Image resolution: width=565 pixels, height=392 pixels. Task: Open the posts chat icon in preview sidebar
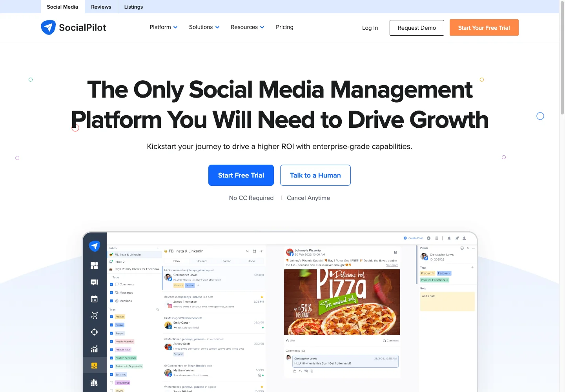[x=94, y=282]
